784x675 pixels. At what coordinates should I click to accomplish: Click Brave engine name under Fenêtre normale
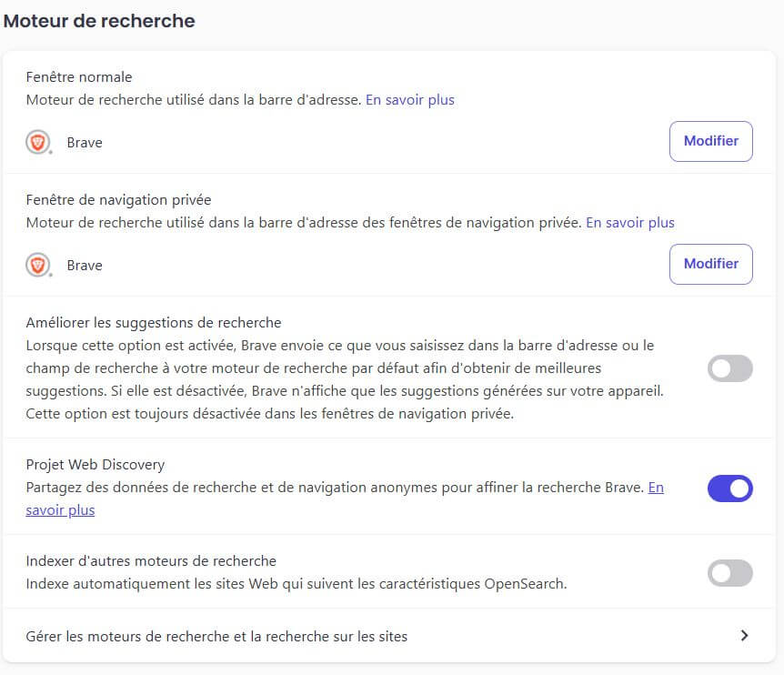point(85,143)
